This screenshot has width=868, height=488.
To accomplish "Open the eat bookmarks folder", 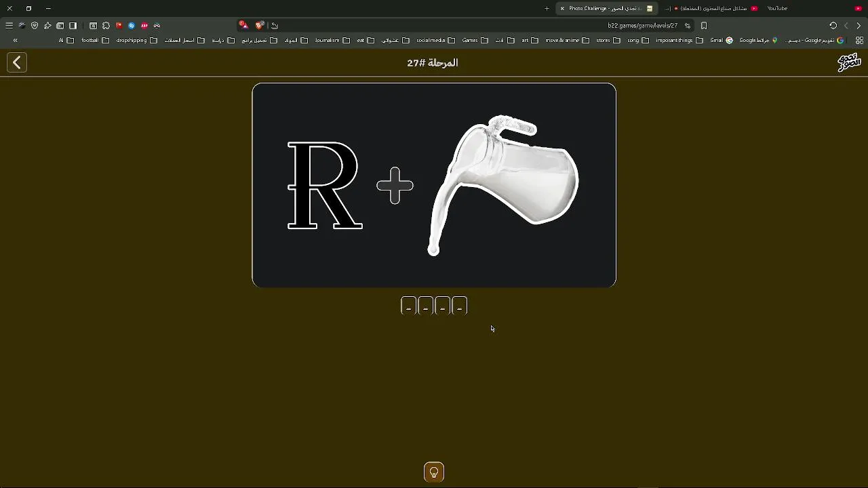I will [365, 40].
